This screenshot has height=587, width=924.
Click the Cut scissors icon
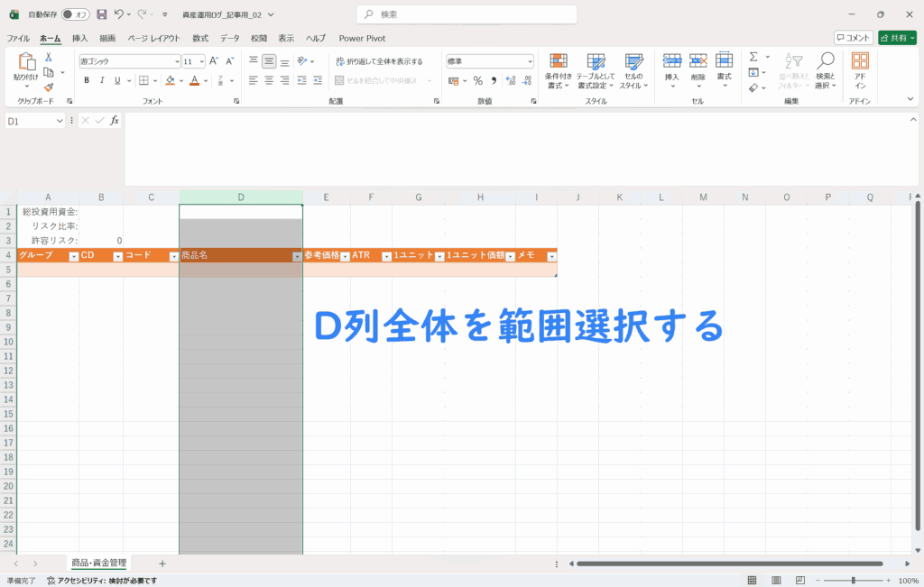(49, 57)
